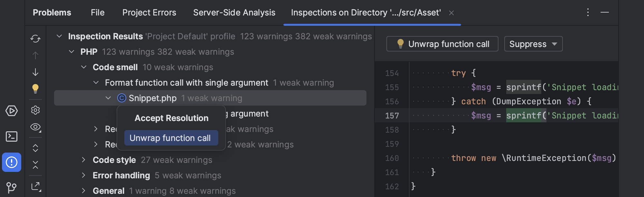
Task: Open inspection view settings with the gear icon
Action: coord(35,110)
